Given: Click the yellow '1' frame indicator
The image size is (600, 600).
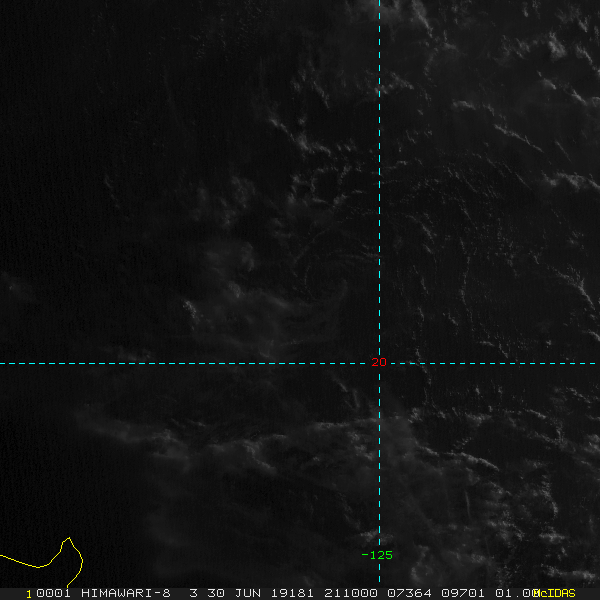Looking at the screenshot, I should point(29,594).
